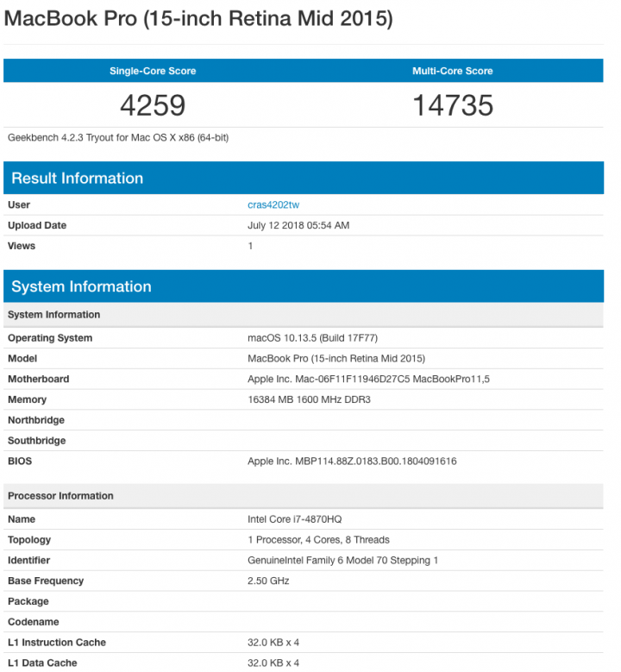Click the Identifier row label
Image resolution: width=621 pixels, height=672 pixels.
[28, 561]
